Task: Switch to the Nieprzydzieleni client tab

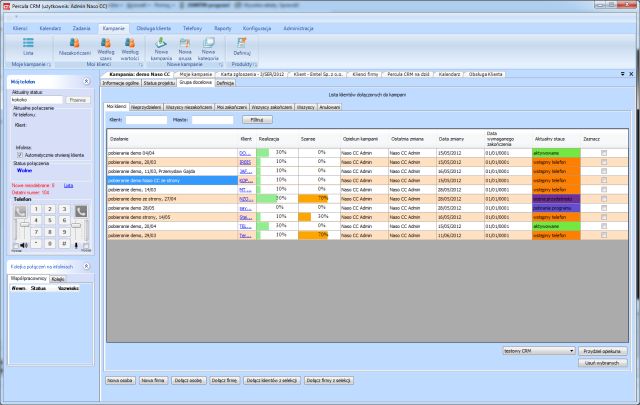Action: point(146,107)
